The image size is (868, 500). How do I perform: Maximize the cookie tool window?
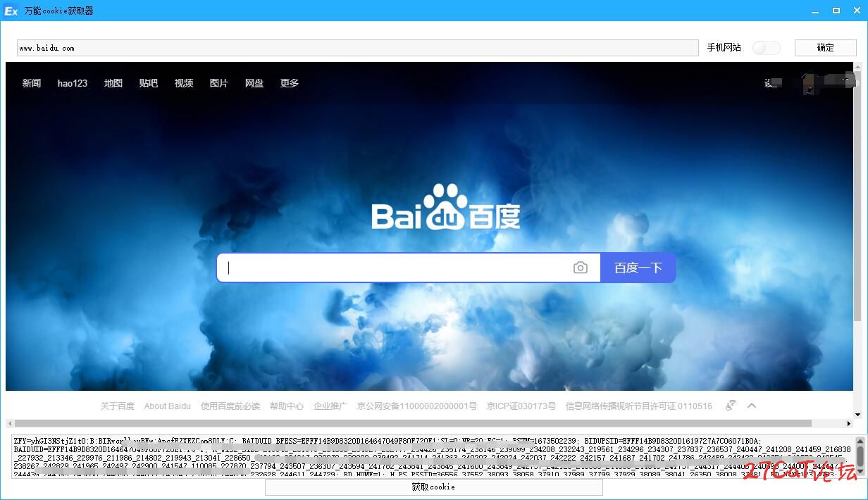[x=836, y=11]
